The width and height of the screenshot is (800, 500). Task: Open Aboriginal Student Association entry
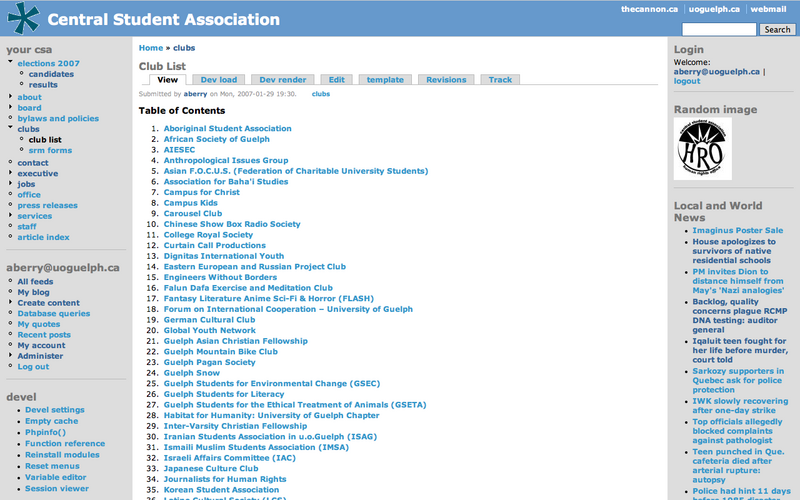(228, 129)
